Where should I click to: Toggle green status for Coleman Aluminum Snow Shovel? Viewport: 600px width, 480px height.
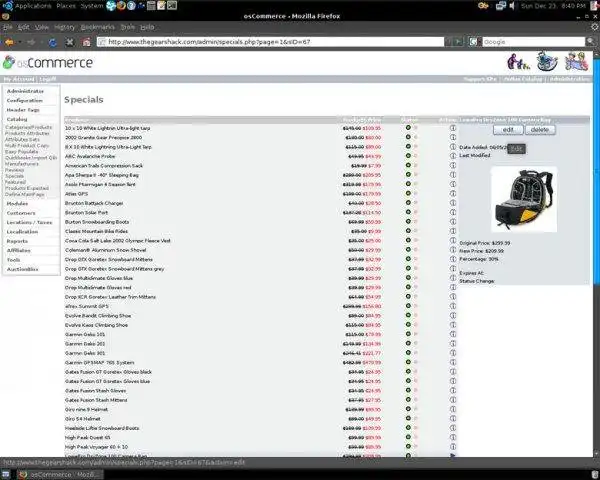pos(408,250)
